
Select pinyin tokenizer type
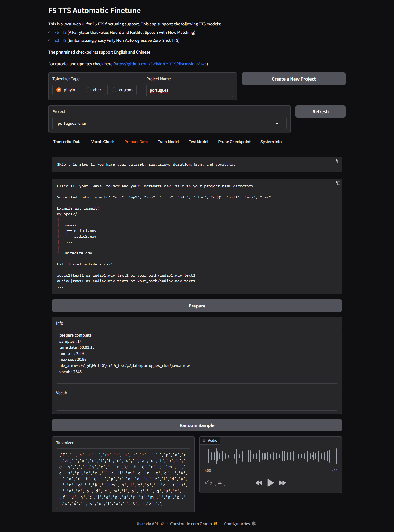point(66,90)
